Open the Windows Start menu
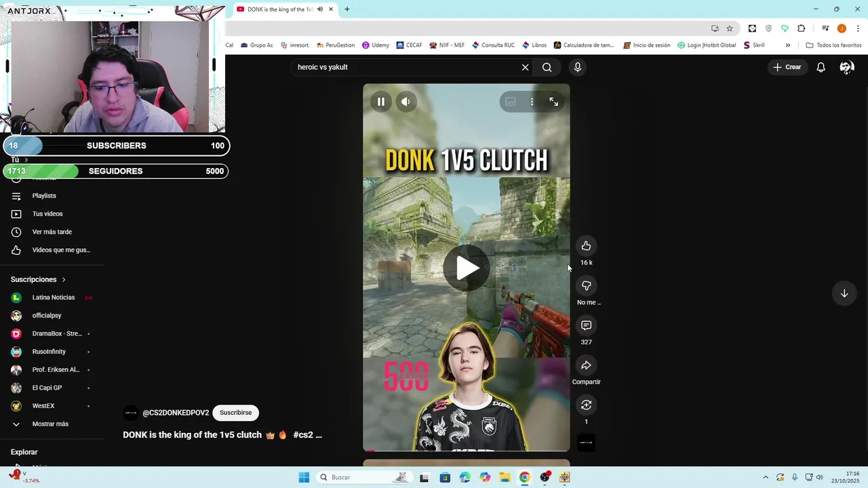Viewport: 868px width, 488px height. click(304, 477)
